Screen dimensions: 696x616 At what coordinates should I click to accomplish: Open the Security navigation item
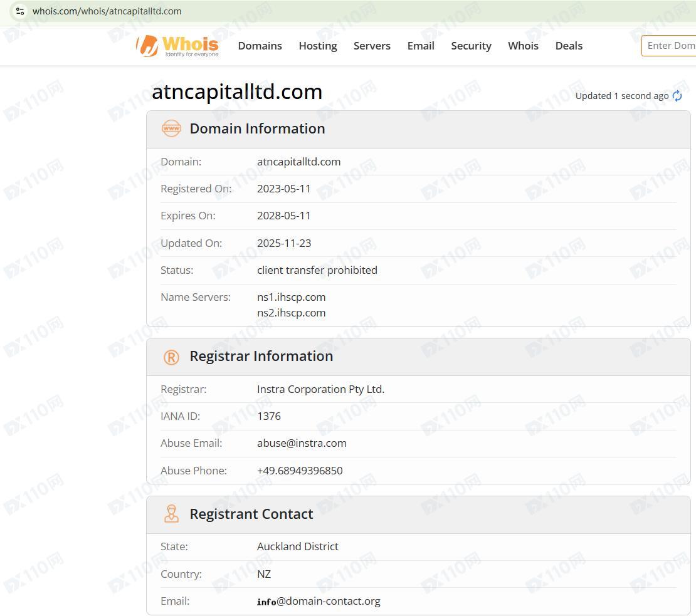click(471, 46)
